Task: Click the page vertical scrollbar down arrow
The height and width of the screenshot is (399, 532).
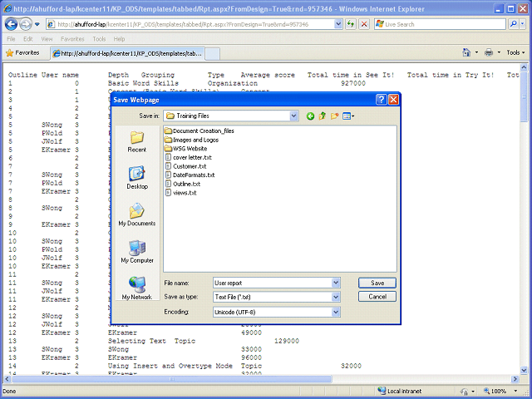Action: point(524,370)
